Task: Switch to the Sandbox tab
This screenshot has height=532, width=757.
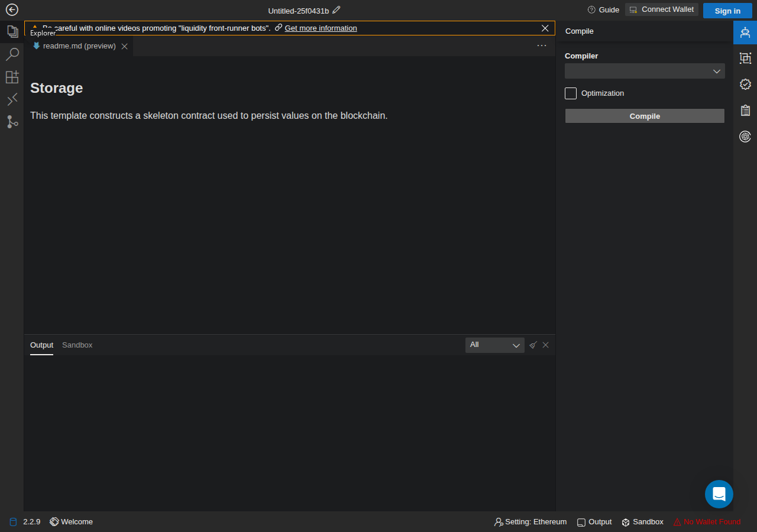Action: point(77,345)
